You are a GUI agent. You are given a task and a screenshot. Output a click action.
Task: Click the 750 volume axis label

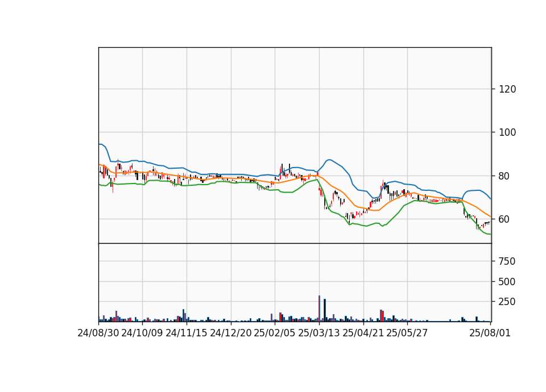[x=507, y=261]
